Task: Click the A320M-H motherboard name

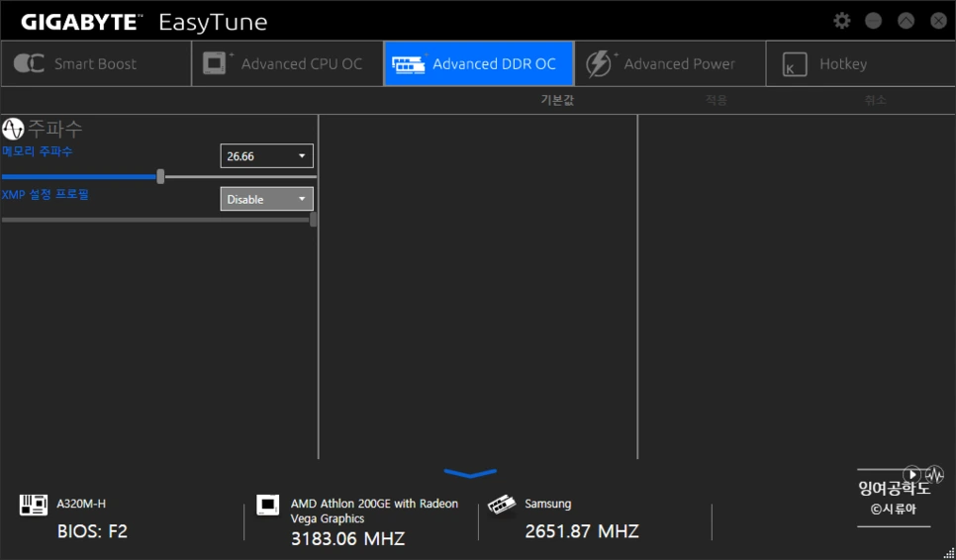Action: pyautogui.click(x=81, y=504)
